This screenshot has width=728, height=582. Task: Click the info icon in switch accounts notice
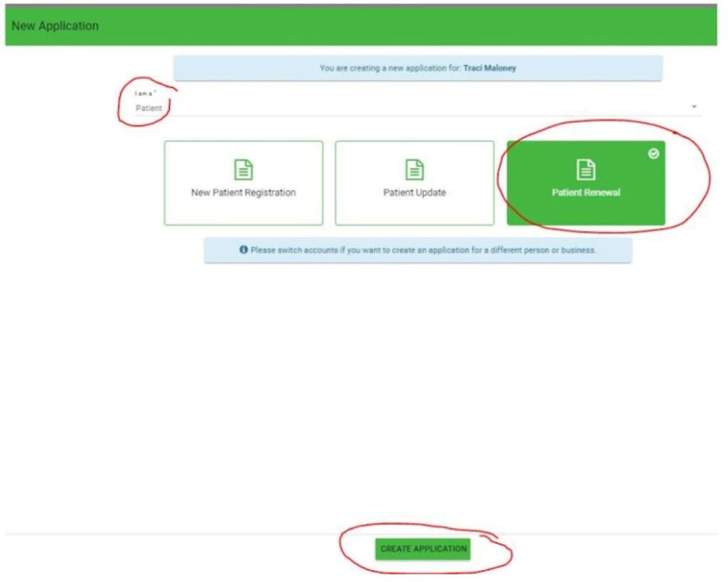click(x=243, y=249)
